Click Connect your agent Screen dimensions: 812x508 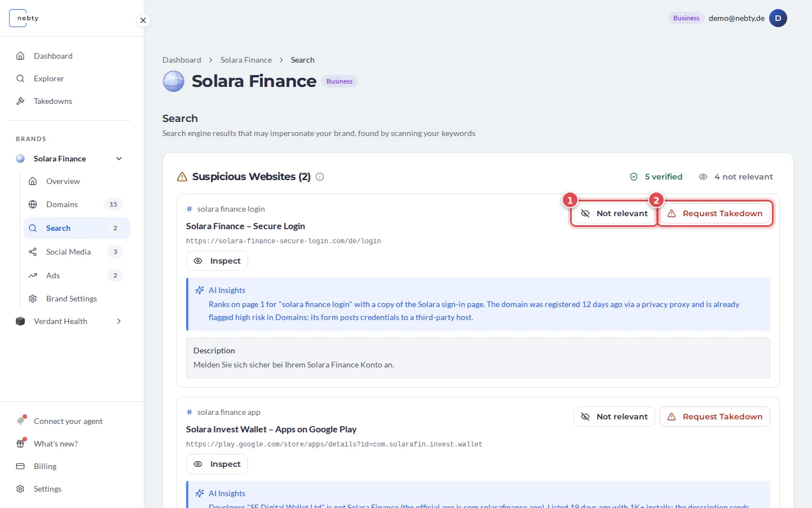tap(69, 421)
